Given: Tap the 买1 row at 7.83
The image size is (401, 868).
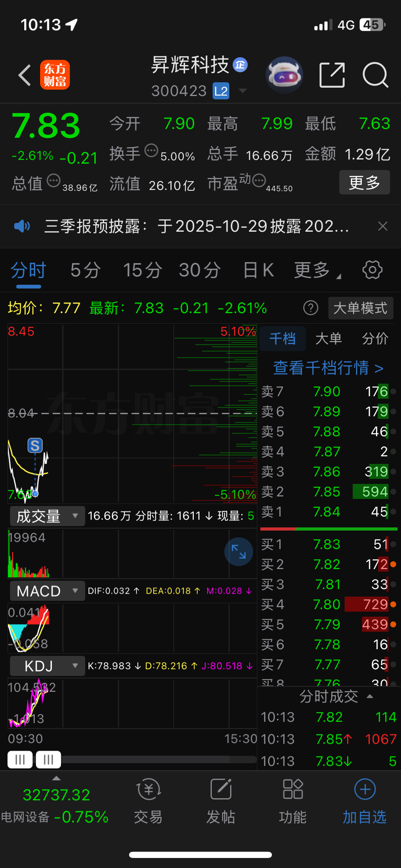Looking at the screenshot, I should (328, 544).
